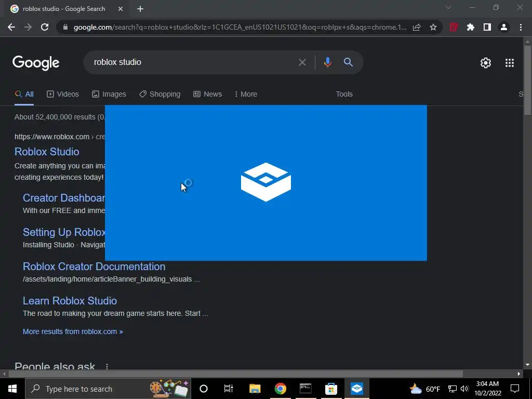Viewport: 532px width, 399px height.
Task: Open the Extensions puzzle piece menu
Action: tap(470, 27)
